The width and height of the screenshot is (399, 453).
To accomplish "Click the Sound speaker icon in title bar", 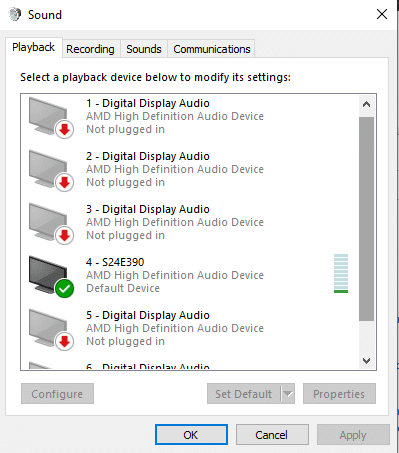I will [x=15, y=15].
